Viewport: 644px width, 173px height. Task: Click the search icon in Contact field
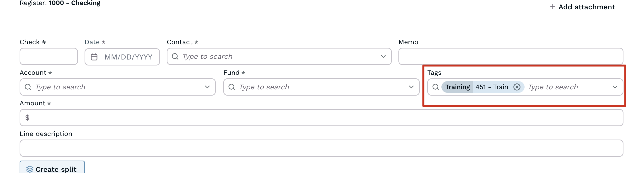[x=175, y=56]
